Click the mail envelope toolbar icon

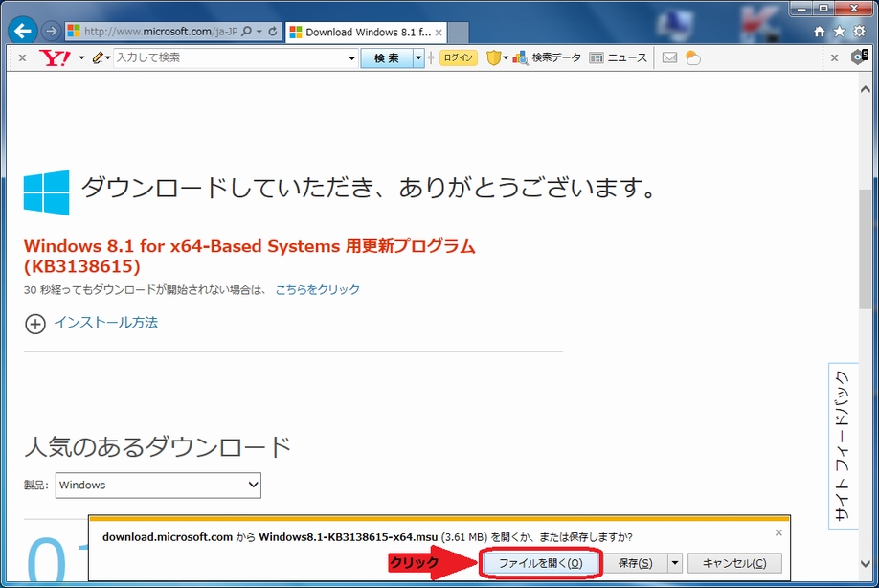(669, 57)
